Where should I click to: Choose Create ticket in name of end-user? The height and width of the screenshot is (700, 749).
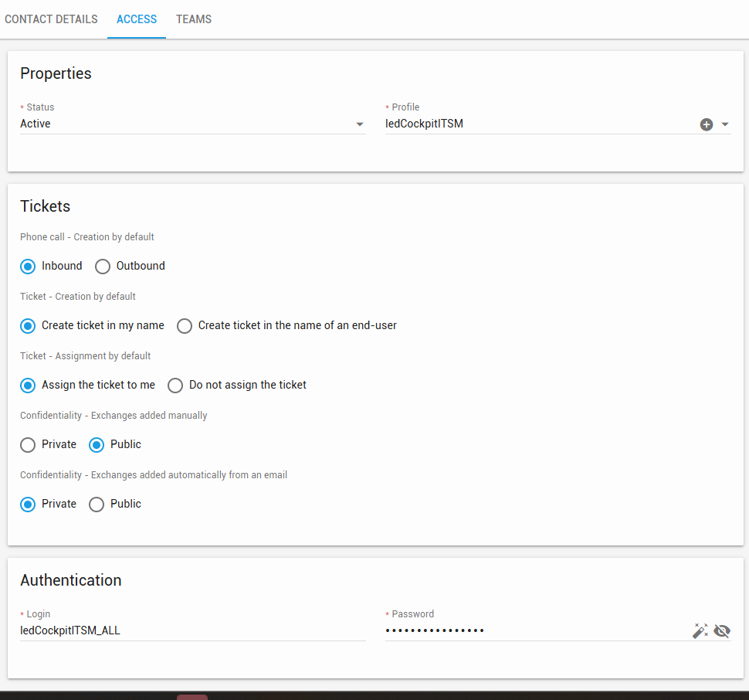[185, 326]
